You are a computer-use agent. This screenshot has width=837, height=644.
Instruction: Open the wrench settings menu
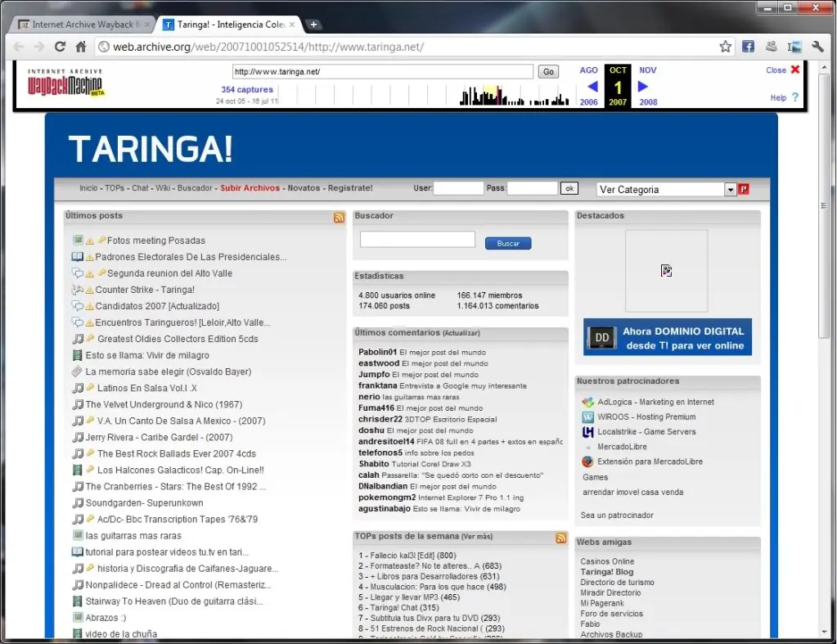pos(817,47)
